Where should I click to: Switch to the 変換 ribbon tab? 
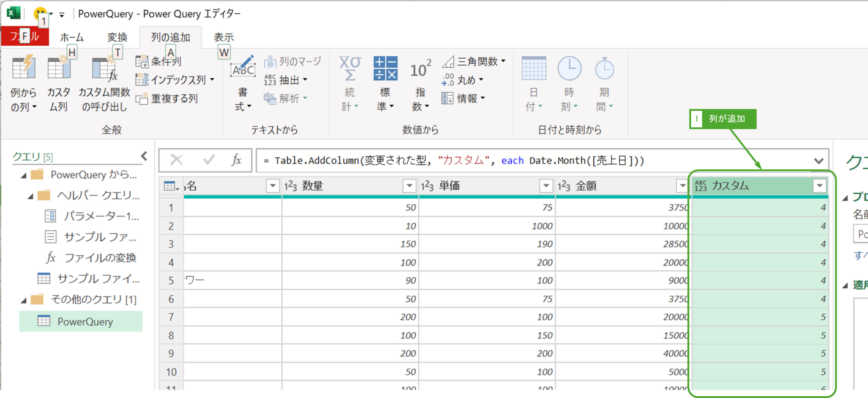tap(117, 37)
